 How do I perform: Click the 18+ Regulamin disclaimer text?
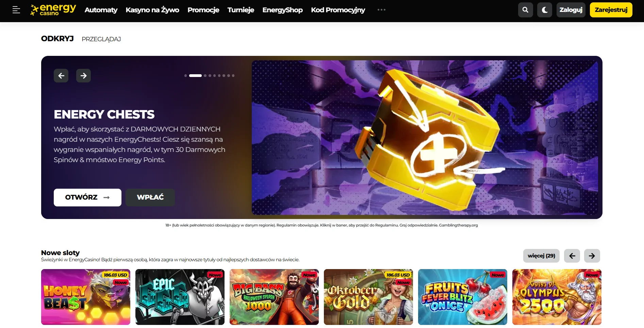point(321,225)
